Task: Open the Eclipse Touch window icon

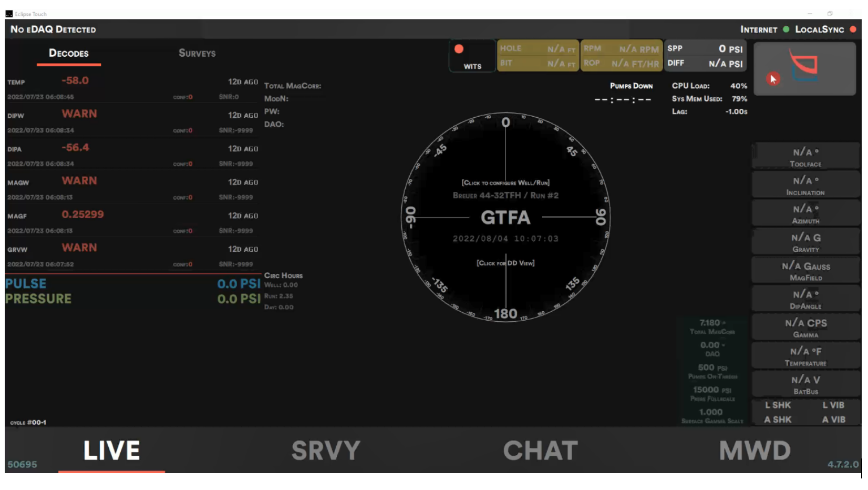Action: click(x=9, y=14)
